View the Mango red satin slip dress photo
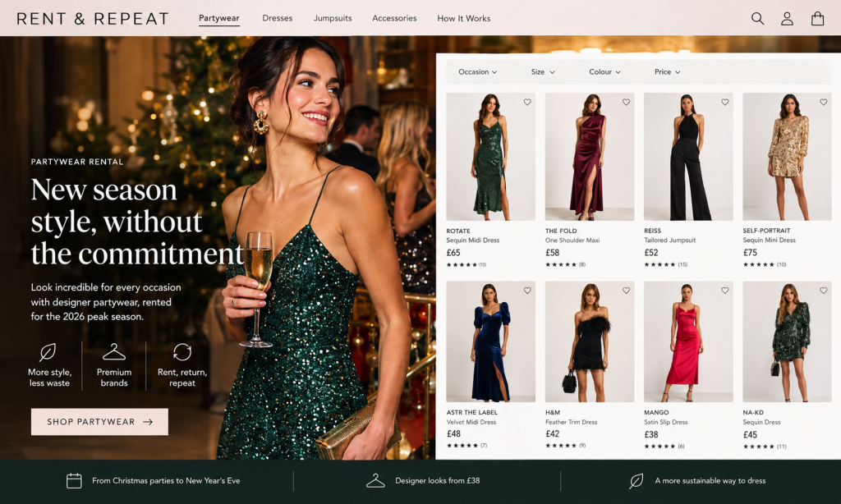This screenshot has width=841, height=504. point(688,341)
